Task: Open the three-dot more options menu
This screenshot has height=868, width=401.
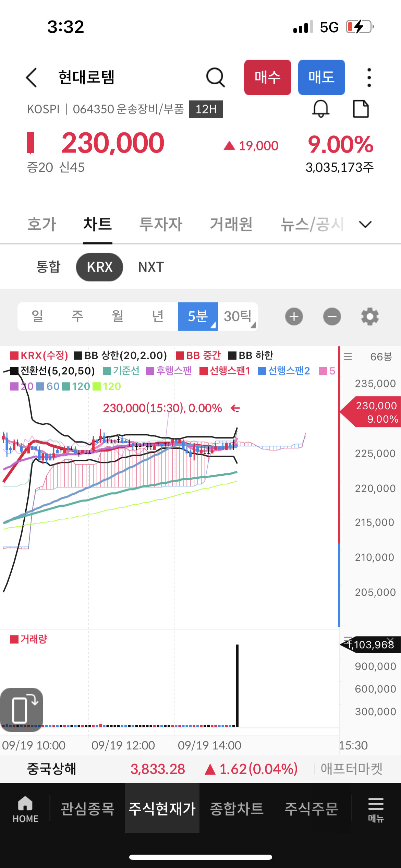Action: [369, 77]
